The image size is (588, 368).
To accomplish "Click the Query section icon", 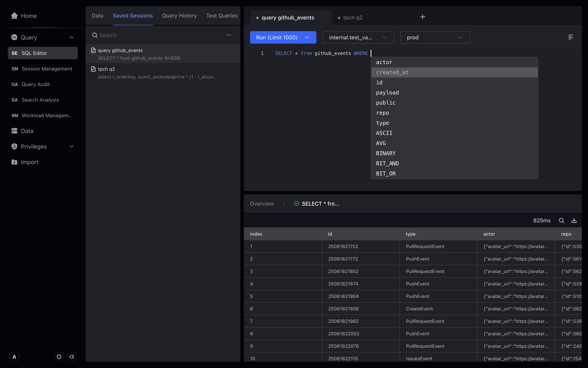I will (x=14, y=37).
